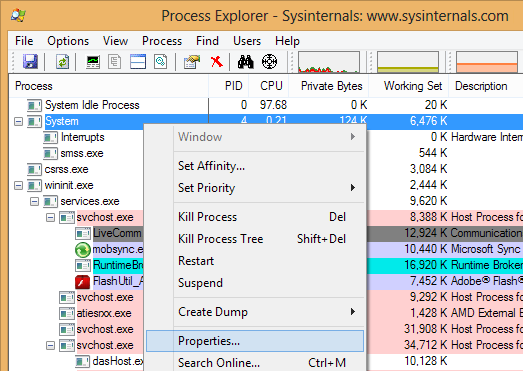Image resolution: width=523 pixels, height=371 pixels.
Task: Click the System Idle Process icon
Action: pos(34,105)
